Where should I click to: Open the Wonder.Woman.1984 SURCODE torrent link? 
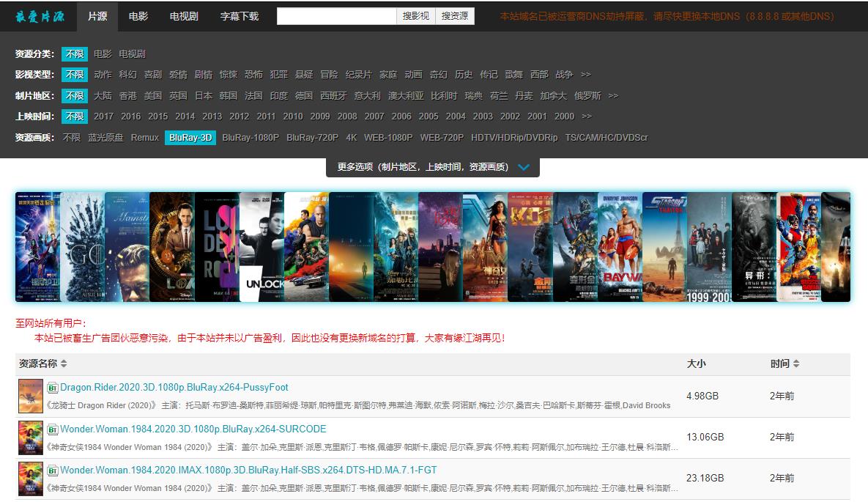click(x=193, y=429)
